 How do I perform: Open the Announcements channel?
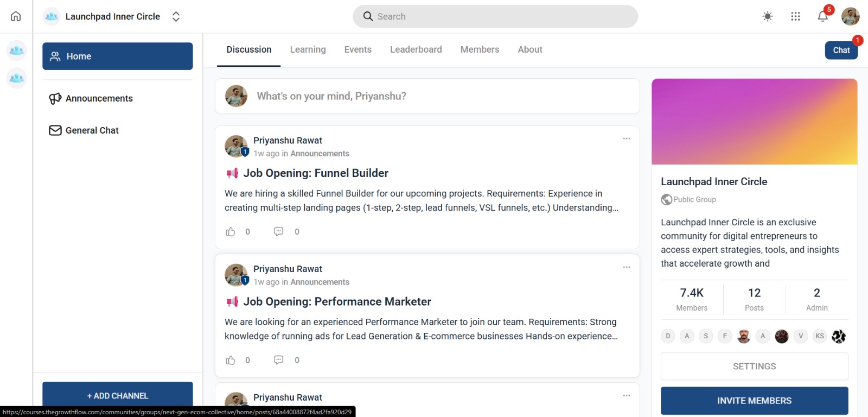99,98
